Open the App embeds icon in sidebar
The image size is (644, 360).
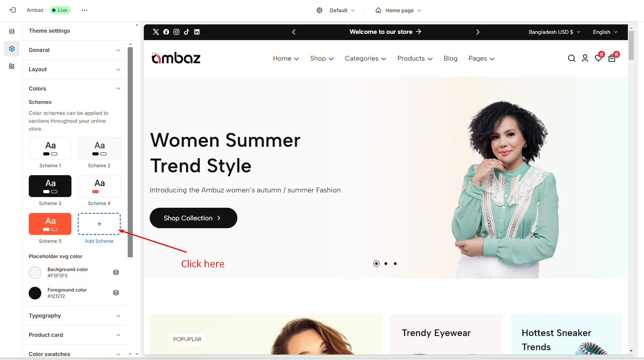(x=12, y=66)
